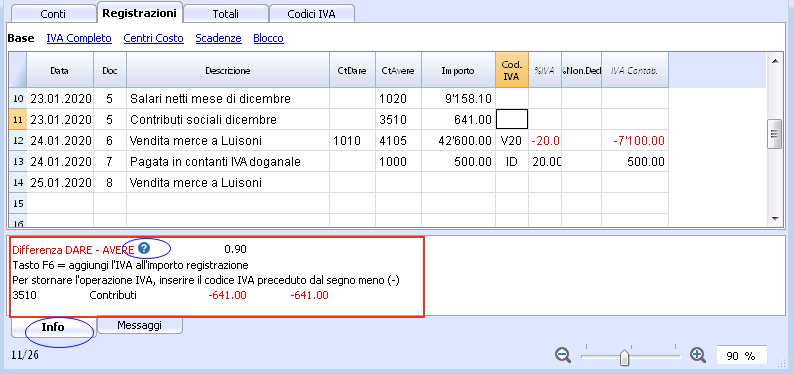This screenshot has width=794, height=374.
Task: Click the zoom in magnifier icon
Action: (698, 355)
